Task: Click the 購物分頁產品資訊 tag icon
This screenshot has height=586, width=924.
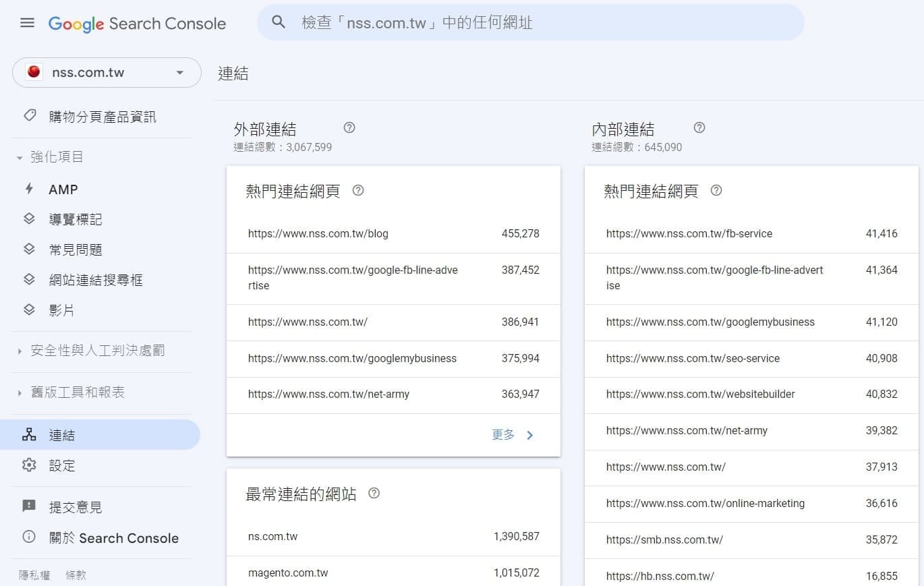Action: (29, 116)
